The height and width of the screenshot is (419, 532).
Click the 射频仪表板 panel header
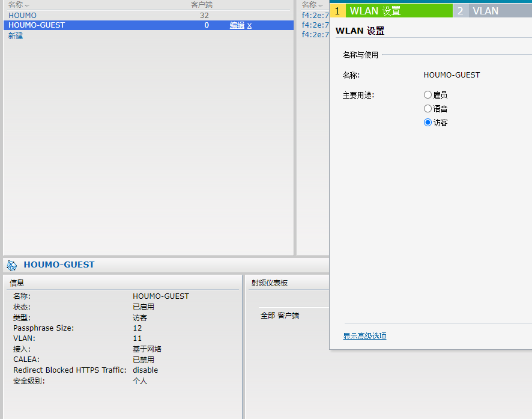[270, 283]
